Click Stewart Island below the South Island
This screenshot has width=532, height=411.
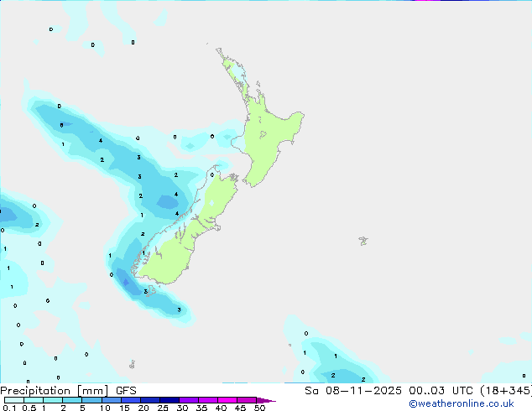coord(151,290)
